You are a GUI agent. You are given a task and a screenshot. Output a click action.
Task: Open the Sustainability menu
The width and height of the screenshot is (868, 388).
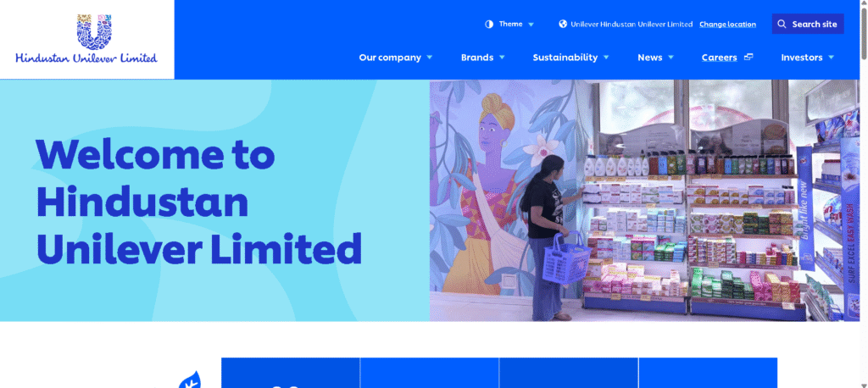pos(565,58)
